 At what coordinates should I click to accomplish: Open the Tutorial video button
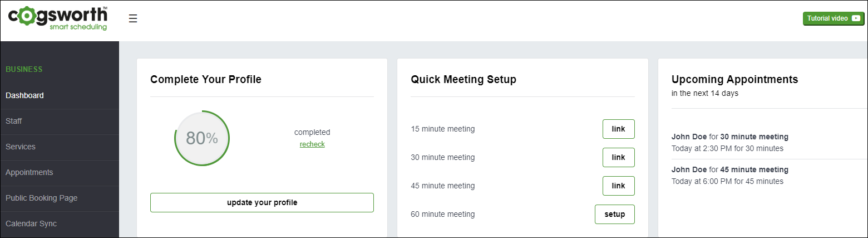pos(834,18)
